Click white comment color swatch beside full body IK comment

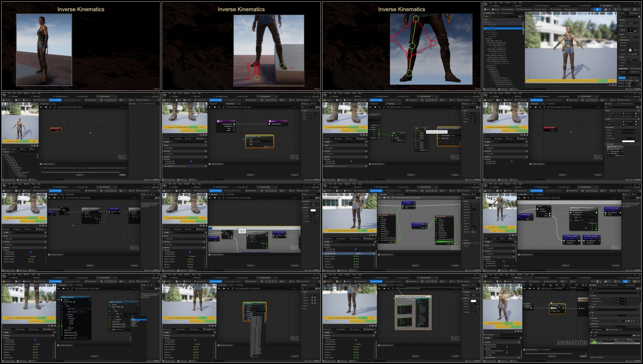point(473,301)
